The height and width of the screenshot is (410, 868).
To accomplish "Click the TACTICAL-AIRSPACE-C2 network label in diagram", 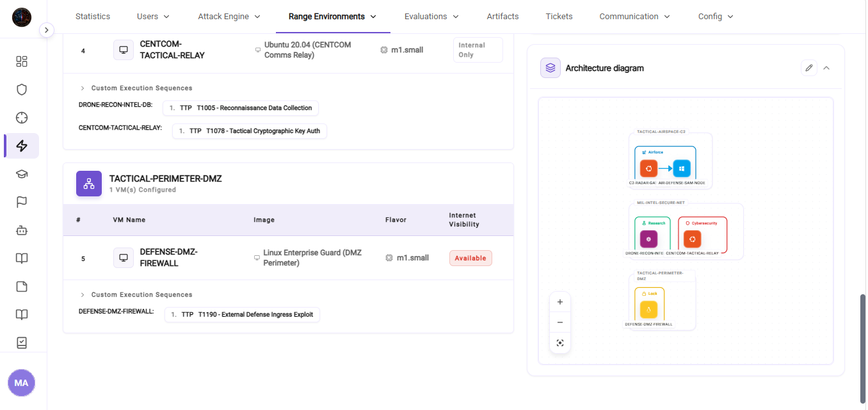I will pos(661,132).
